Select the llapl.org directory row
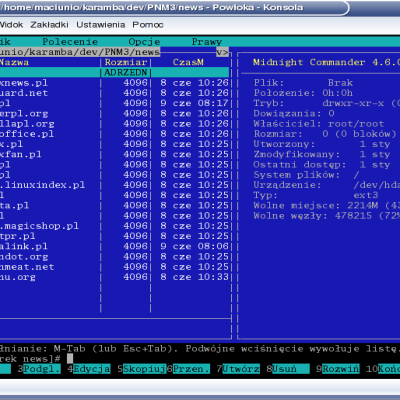The height and width of the screenshot is (400, 400). (115, 124)
